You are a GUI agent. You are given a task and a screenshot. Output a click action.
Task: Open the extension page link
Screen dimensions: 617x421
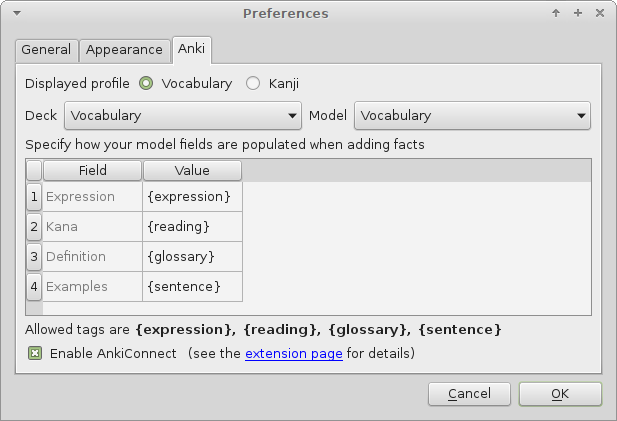[294, 353]
